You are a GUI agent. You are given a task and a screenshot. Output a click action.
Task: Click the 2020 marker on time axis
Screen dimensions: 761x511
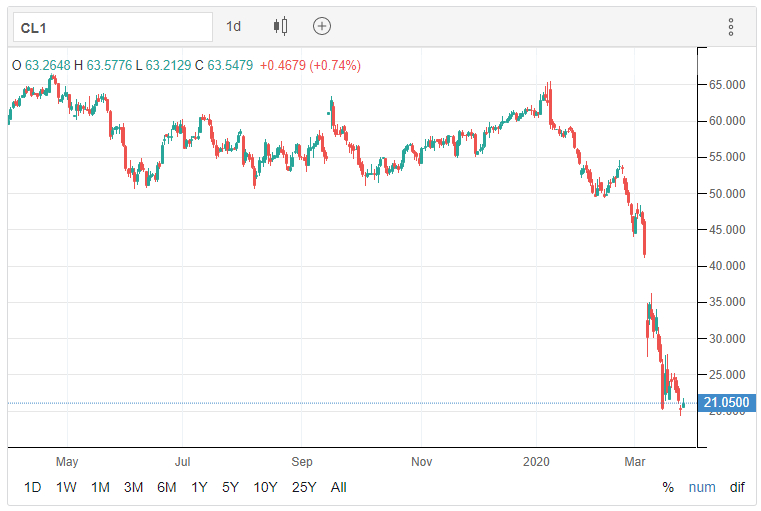538,462
